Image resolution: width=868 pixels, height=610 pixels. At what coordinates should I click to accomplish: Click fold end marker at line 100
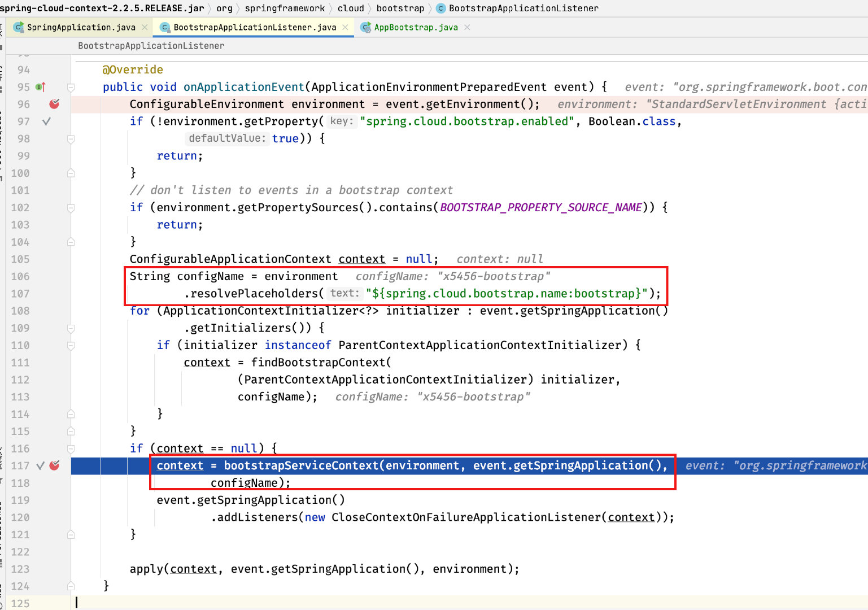pyautogui.click(x=71, y=173)
